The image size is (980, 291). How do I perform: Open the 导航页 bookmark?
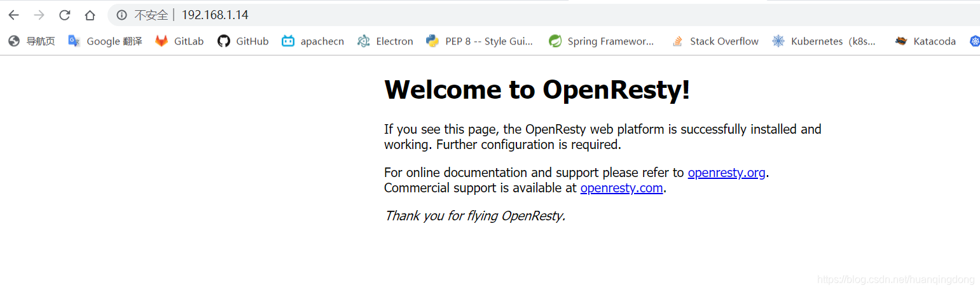click(x=32, y=41)
